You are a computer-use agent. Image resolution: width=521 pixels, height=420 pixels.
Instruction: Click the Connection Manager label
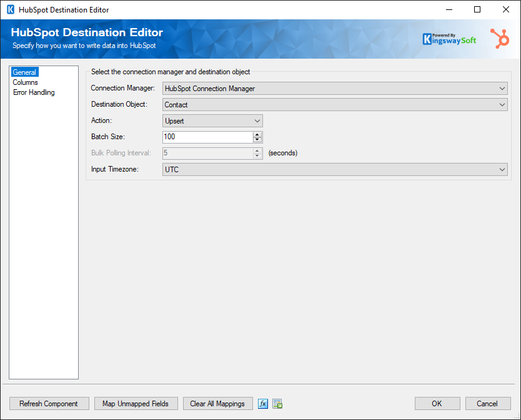click(x=123, y=88)
